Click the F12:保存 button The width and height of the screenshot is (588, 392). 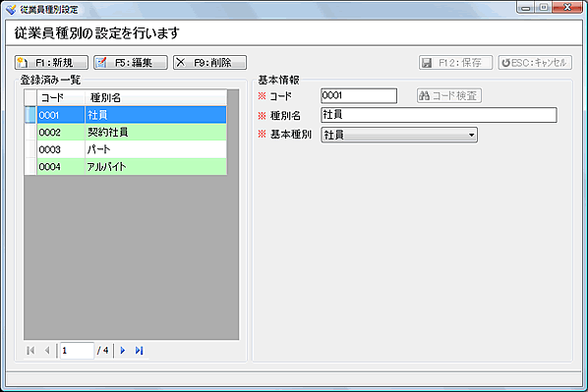tap(455, 63)
